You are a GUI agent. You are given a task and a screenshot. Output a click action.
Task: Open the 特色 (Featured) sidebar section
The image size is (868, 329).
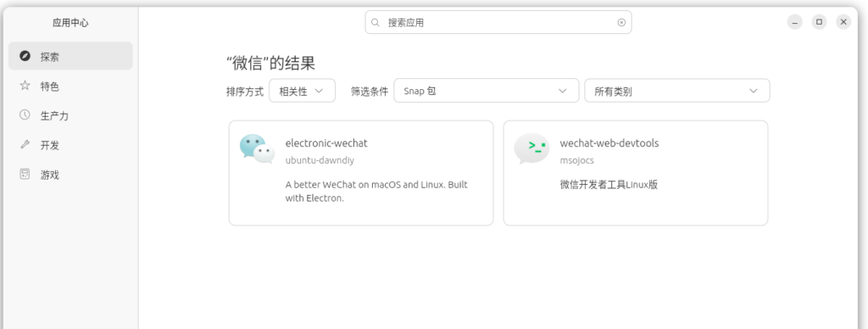(70, 86)
